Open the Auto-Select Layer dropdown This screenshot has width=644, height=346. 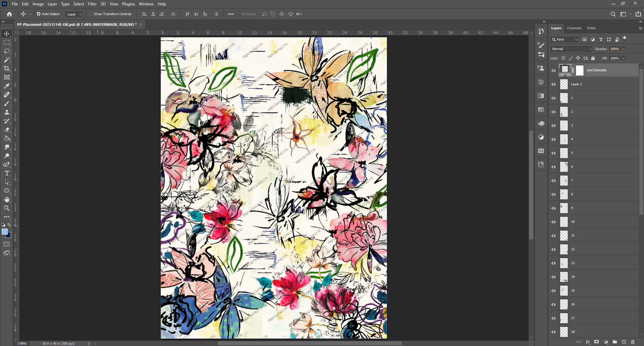point(74,14)
